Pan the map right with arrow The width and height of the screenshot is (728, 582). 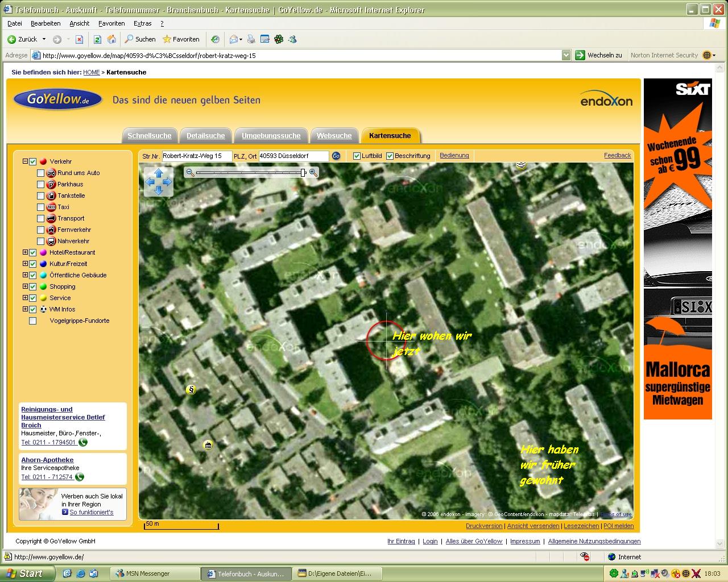(168, 182)
